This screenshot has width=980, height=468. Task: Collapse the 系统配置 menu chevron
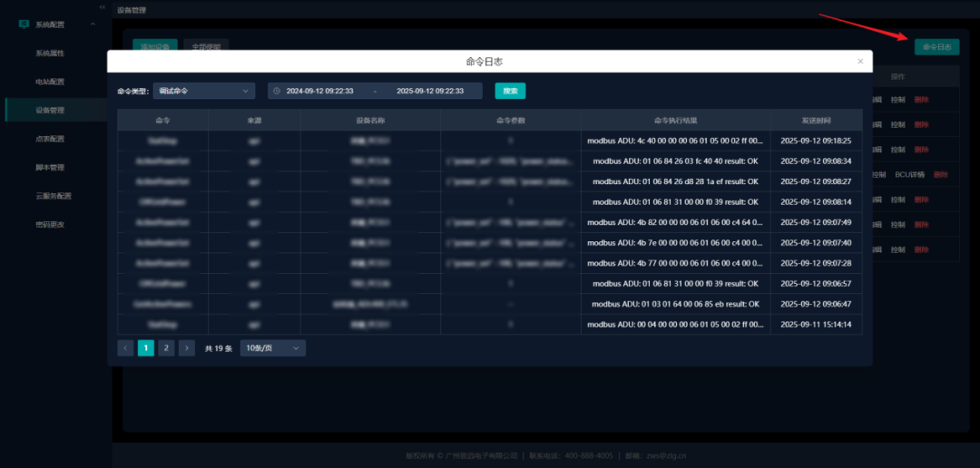[x=93, y=24]
